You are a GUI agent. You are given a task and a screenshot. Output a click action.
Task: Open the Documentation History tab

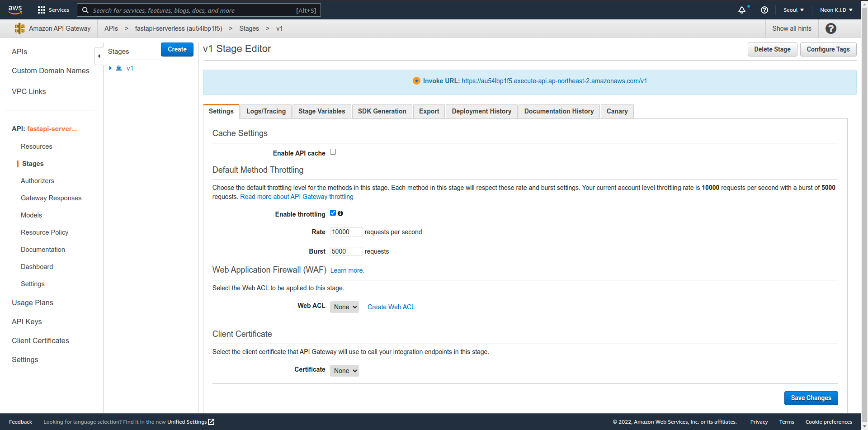[559, 111]
